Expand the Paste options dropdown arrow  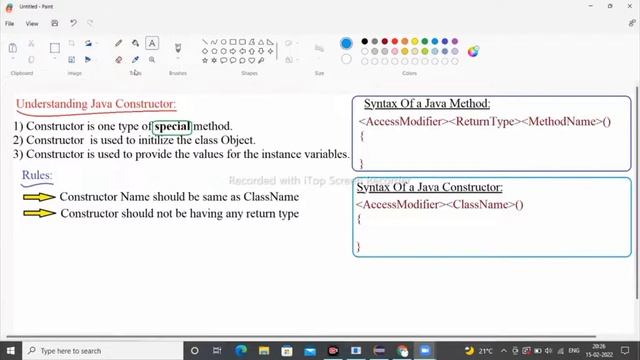click(x=13, y=59)
